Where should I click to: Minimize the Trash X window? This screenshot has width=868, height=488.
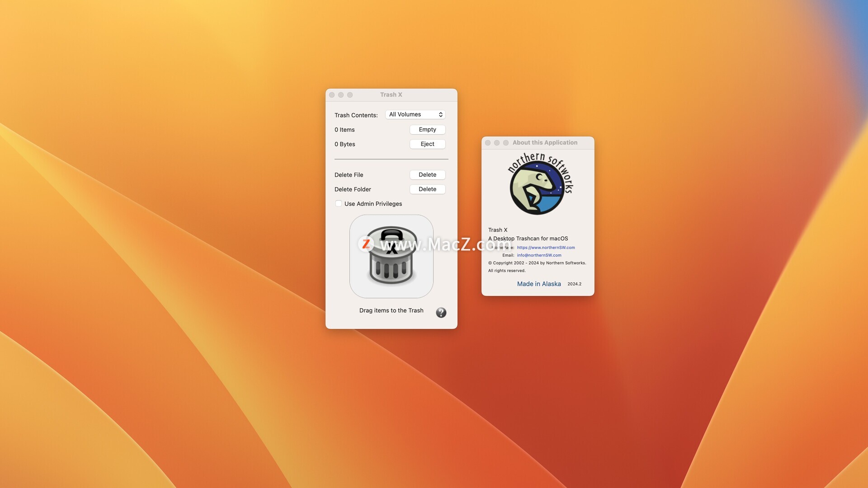click(x=341, y=95)
